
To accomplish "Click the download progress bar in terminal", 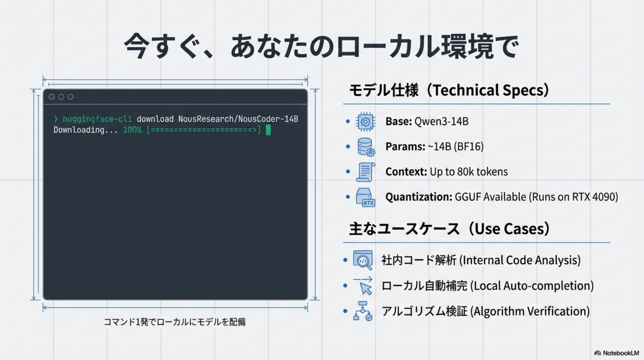I will (204, 130).
